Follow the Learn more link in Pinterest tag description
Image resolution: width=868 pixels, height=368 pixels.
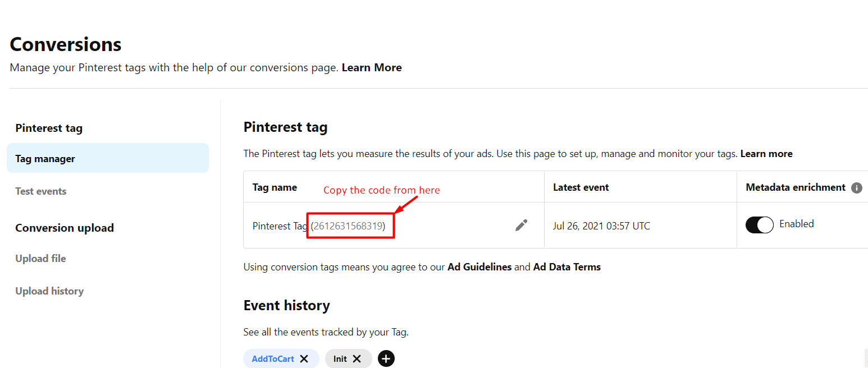[x=766, y=154]
